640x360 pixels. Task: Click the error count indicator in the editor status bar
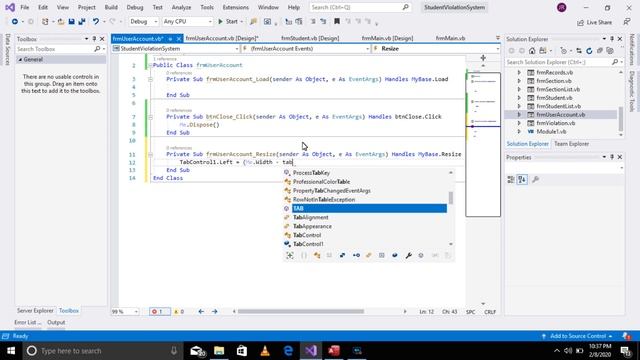tap(160, 311)
